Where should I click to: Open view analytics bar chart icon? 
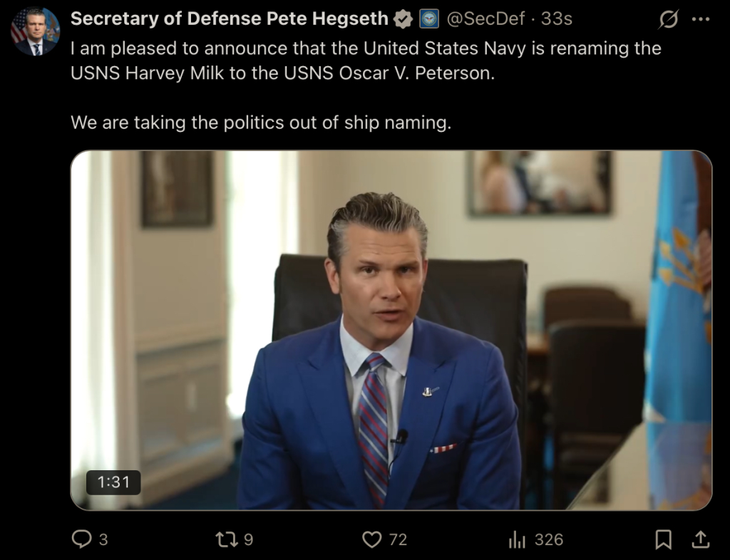click(x=517, y=540)
